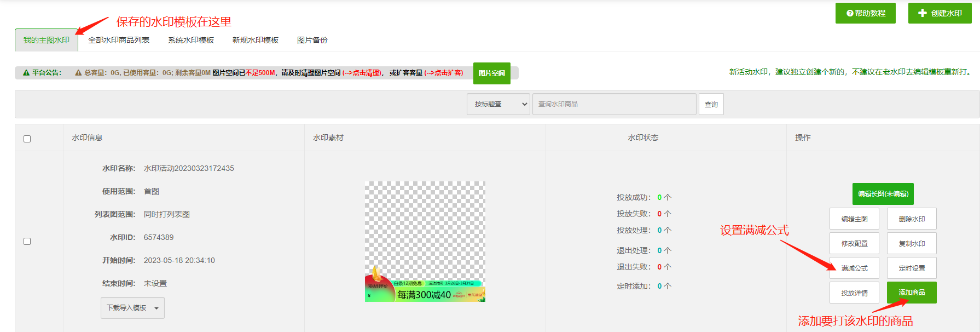Expand the 下载导入模板 dropdown

click(132, 308)
